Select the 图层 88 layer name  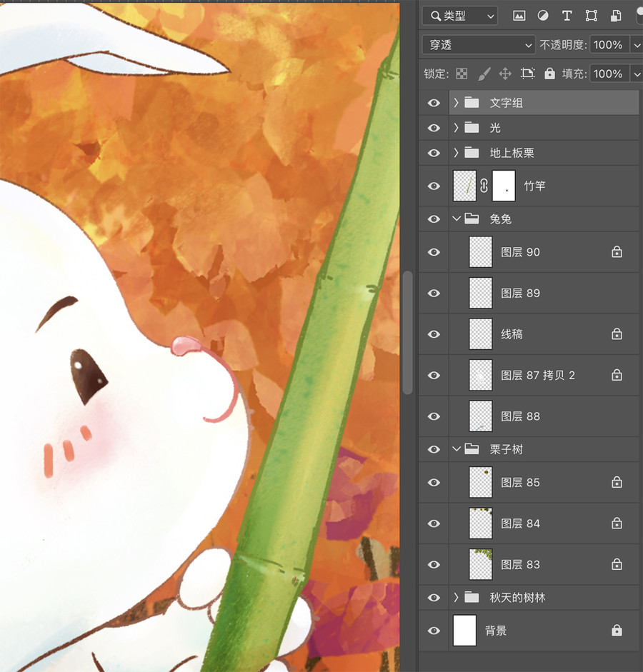(520, 416)
